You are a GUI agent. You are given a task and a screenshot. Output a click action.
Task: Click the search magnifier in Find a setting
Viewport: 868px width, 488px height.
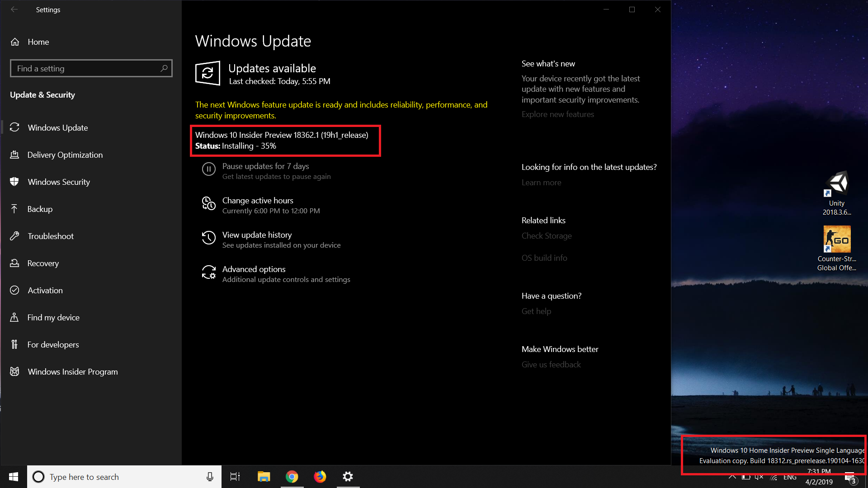[164, 68]
